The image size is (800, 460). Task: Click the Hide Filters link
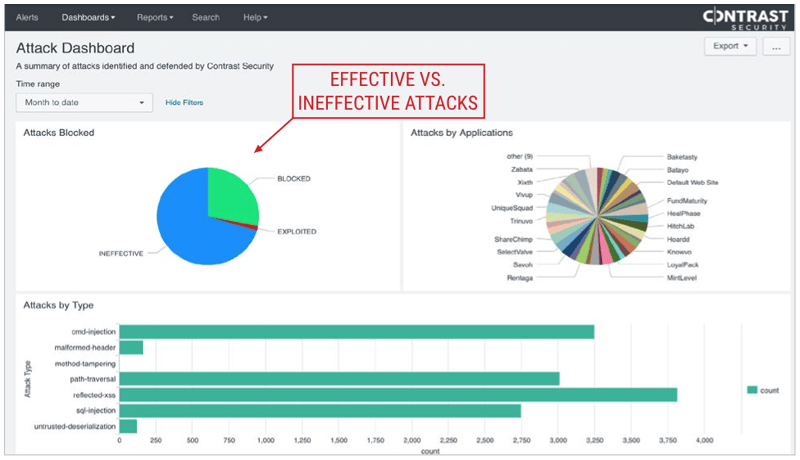click(x=184, y=102)
